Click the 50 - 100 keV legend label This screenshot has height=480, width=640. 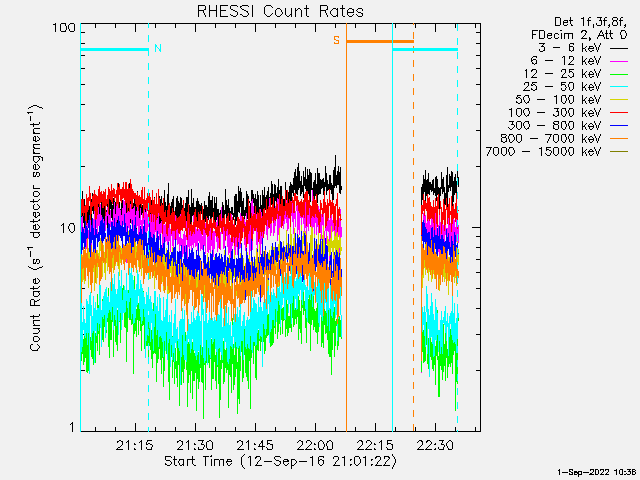[558, 100]
